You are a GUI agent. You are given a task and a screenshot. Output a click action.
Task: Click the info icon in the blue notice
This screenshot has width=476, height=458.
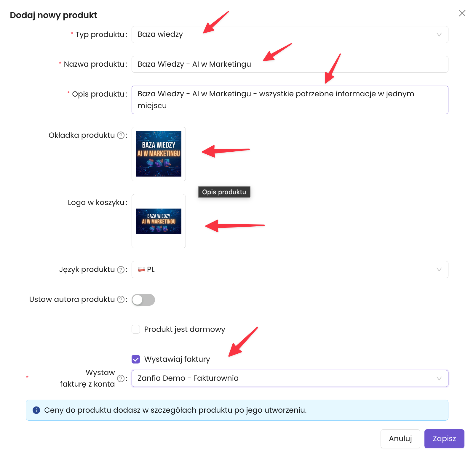pyautogui.click(x=36, y=410)
